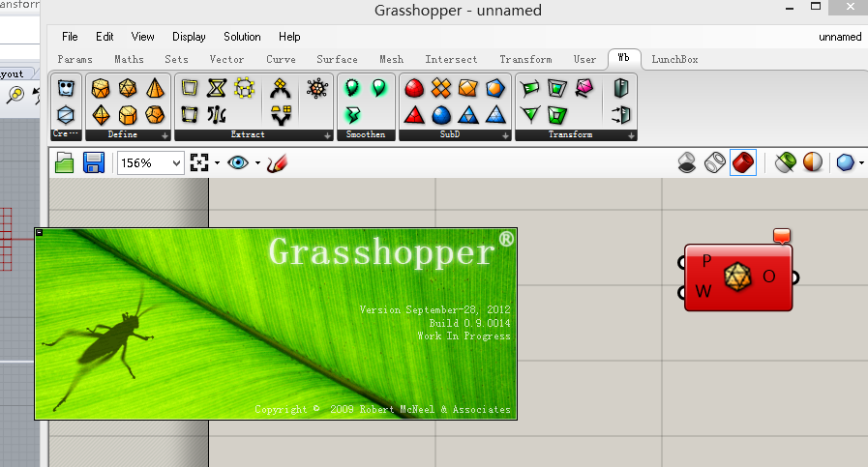Toggle wireframe preview mode icon
Viewport: 868px width, 467px height.
coord(715,162)
